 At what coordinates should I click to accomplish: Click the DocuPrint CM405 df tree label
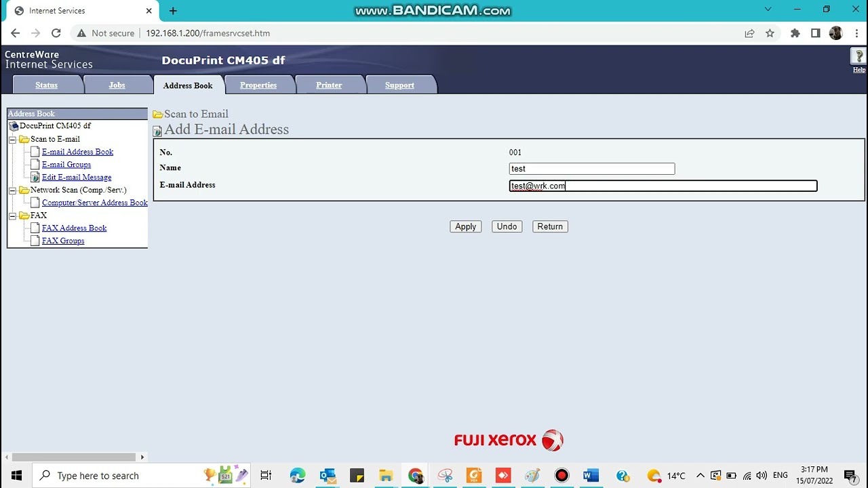click(55, 126)
